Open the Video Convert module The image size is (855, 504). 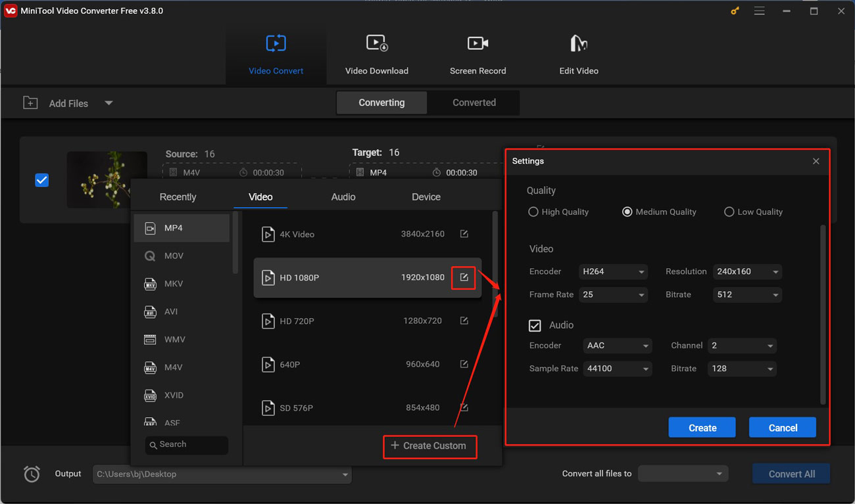276,55
